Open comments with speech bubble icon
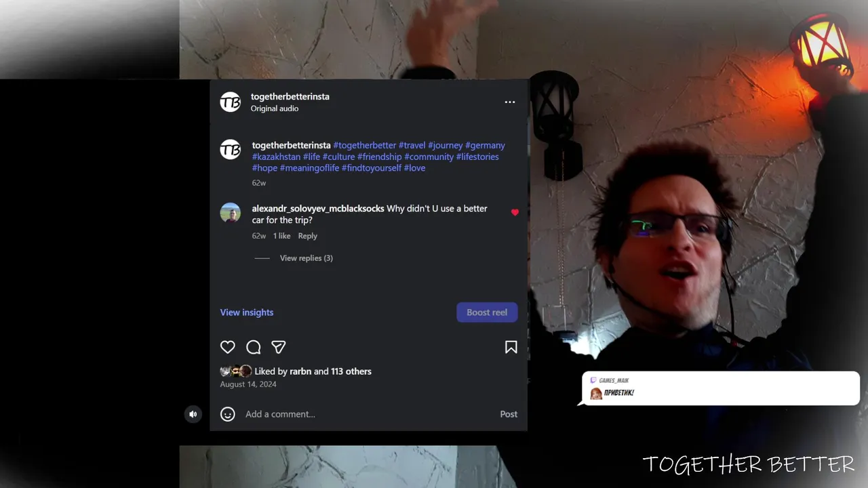 tap(254, 347)
